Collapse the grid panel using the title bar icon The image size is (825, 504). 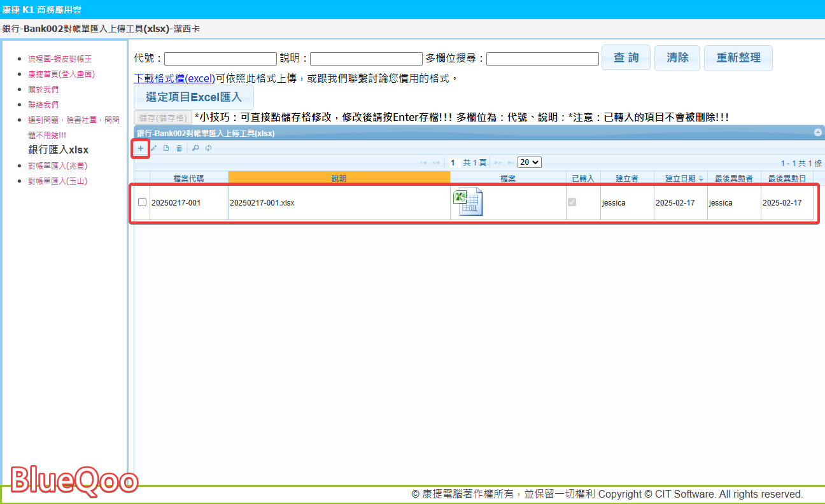point(817,132)
